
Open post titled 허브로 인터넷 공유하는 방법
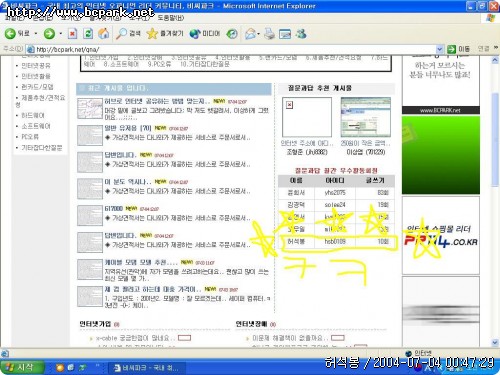[x=157, y=101]
